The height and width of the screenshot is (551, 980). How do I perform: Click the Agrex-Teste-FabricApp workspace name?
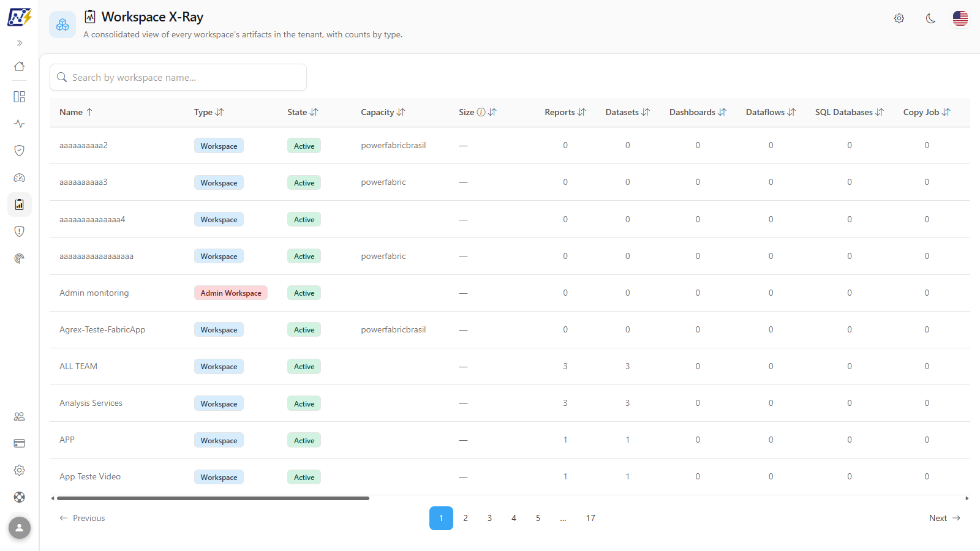102,329
